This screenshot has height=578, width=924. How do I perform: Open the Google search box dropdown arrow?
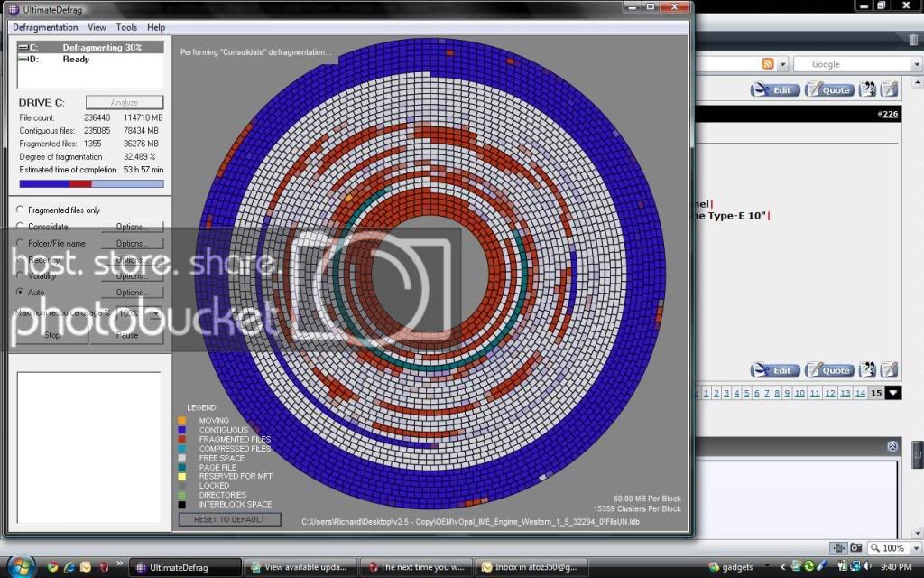917,64
